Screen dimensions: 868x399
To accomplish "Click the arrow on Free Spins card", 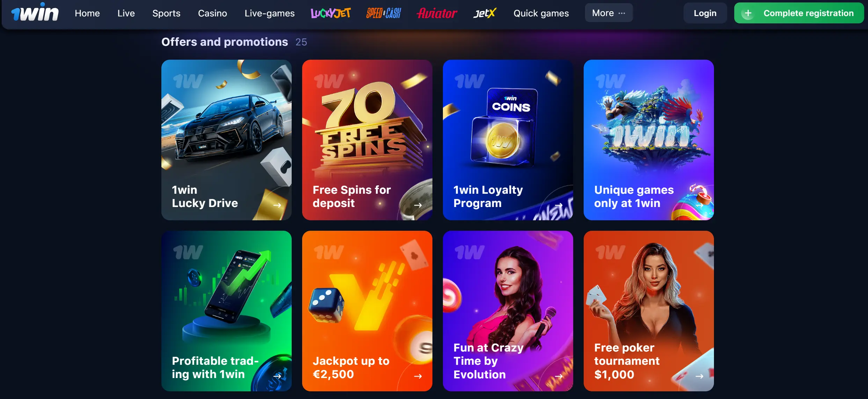I will click(x=418, y=205).
